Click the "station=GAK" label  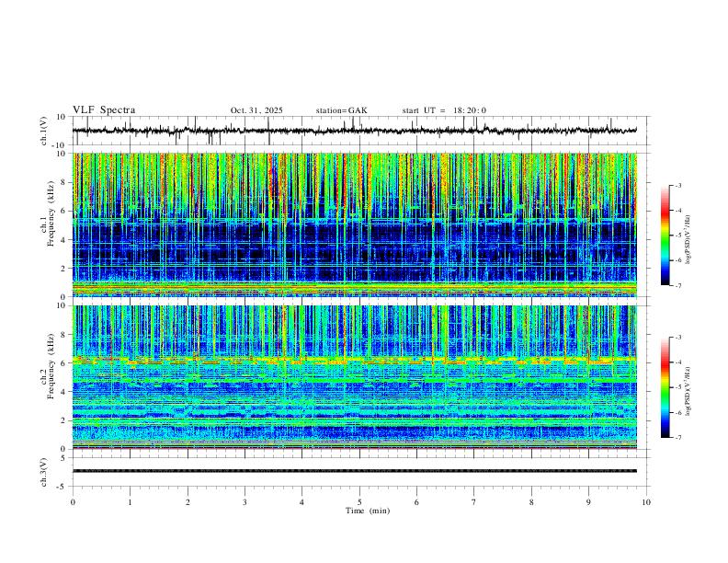pyautogui.click(x=341, y=110)
